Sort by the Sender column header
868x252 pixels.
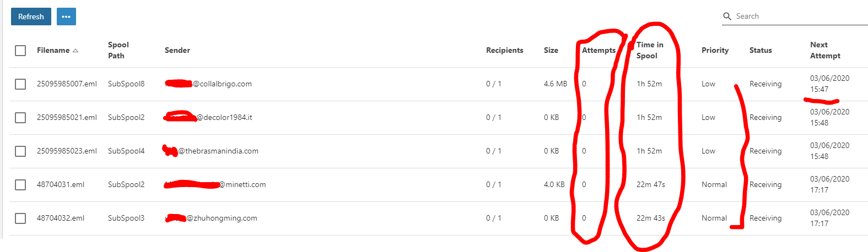coord(177,50)
